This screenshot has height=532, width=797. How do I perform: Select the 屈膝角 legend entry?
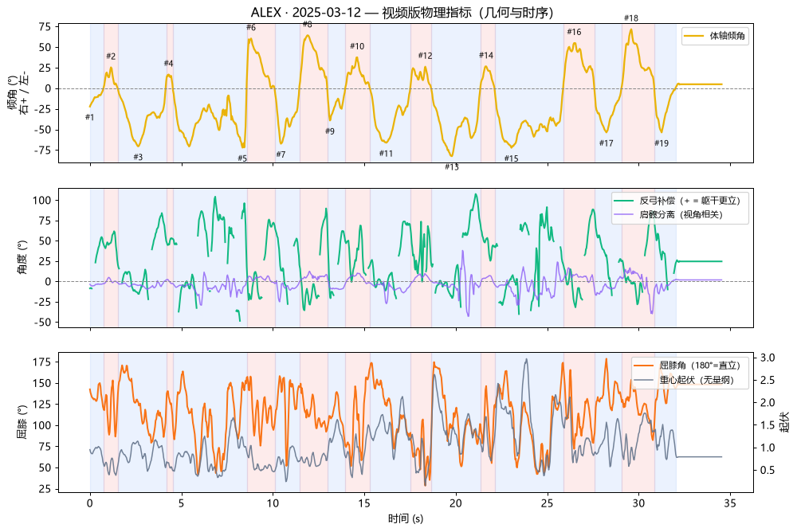(x=687, y=365)
